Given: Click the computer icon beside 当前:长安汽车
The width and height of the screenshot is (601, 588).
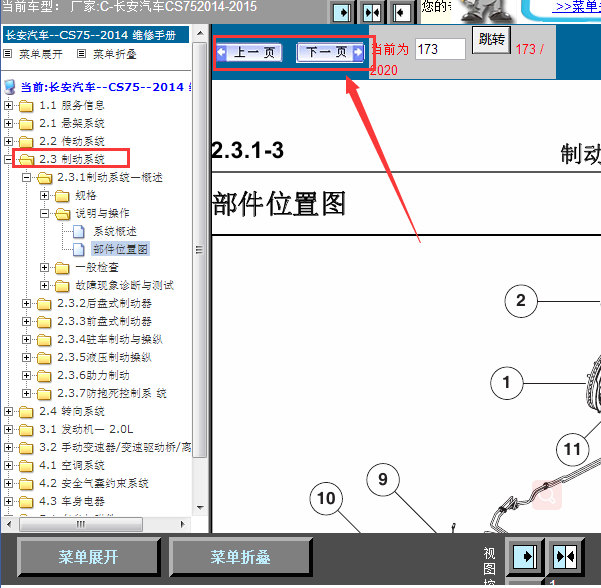Looking at the screenshot, I should pos(10,87).
